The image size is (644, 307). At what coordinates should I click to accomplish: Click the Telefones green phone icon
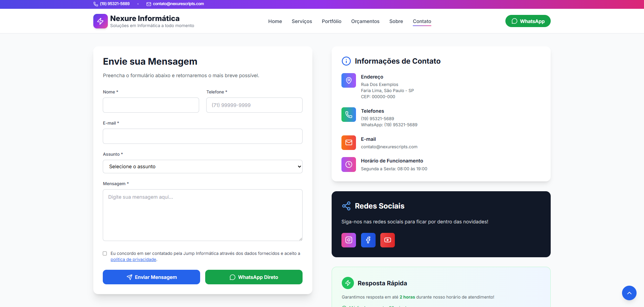349,114
